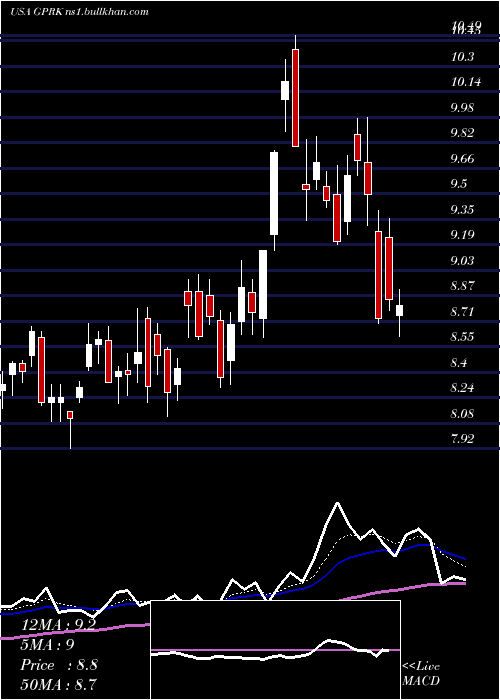Click the 'USA GPRK ns1.bullkhan.com' chart title

pos(79,12)
